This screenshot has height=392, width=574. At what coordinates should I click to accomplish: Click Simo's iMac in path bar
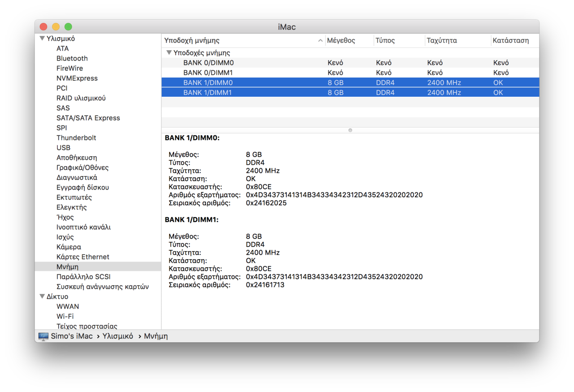click(x=72, y=336)
